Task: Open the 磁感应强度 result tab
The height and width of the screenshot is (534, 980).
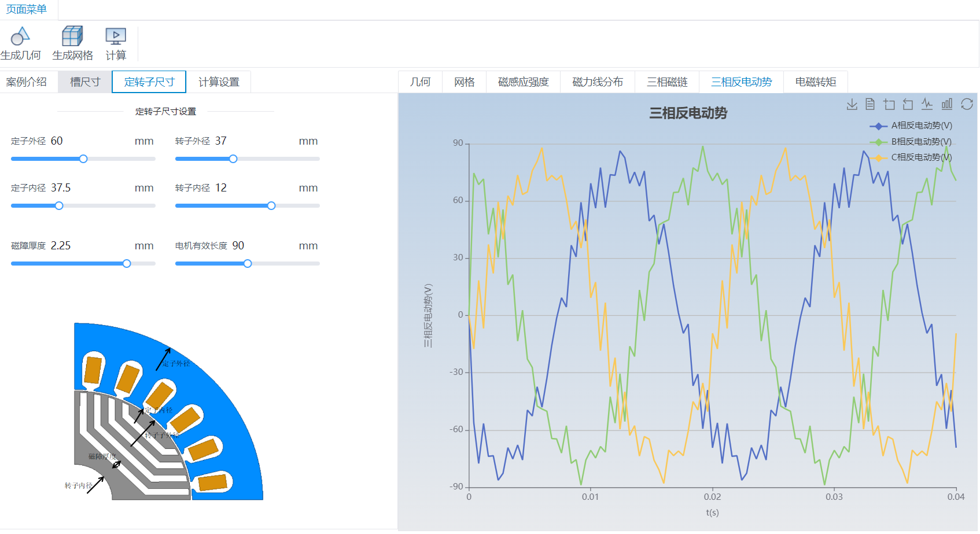Action: point(524,82)
